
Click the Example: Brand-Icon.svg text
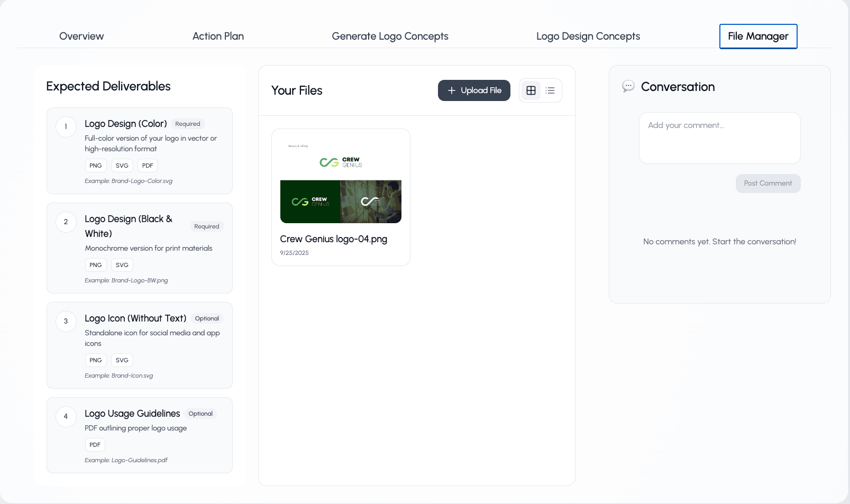point(119,375)
